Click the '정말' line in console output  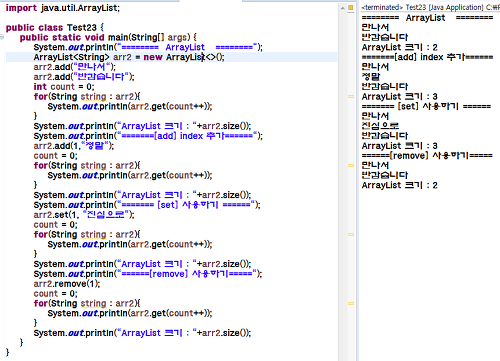pyautogui.click(x=371, y=77)
